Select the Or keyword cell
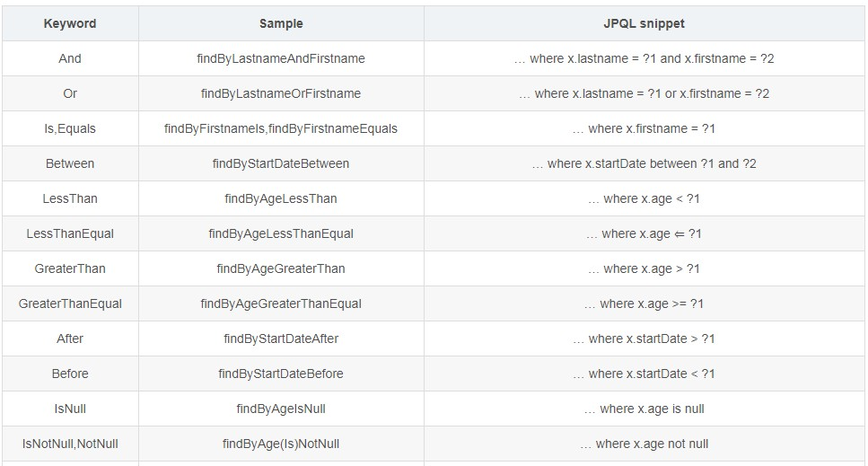This screenshot has height=466, width=868. [70, 93]
